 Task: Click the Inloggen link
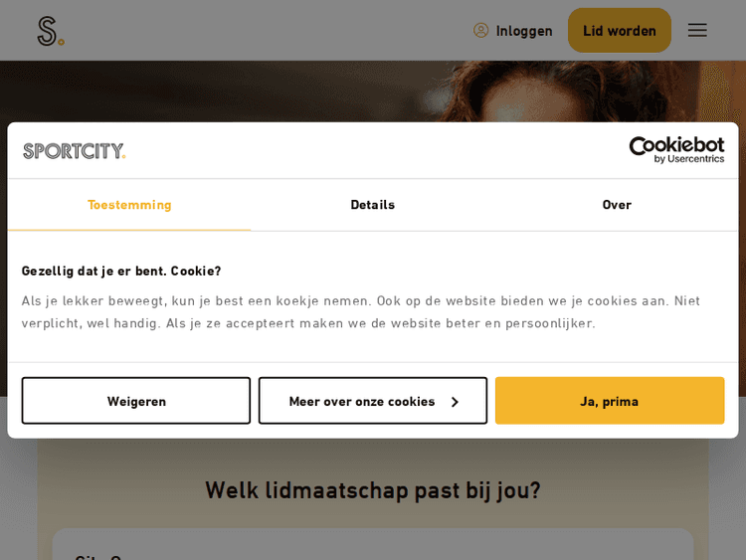click(524, 31)
